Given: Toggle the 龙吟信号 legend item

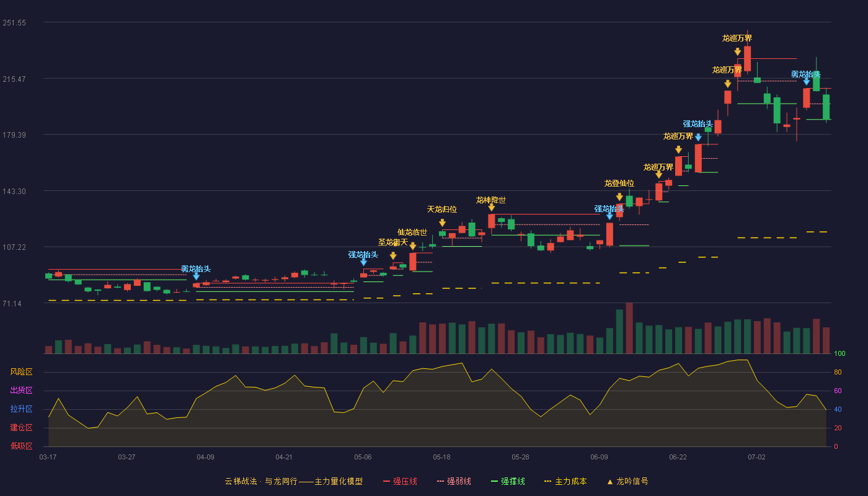Looking at the screenshot, I should coord(627,481).
